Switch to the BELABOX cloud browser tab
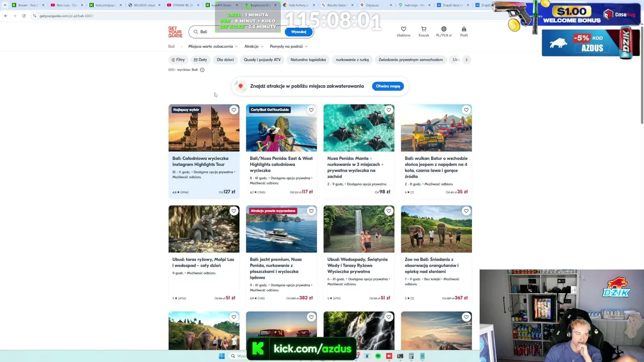Viewport: 644px width, 362px height. click(144, 5)
